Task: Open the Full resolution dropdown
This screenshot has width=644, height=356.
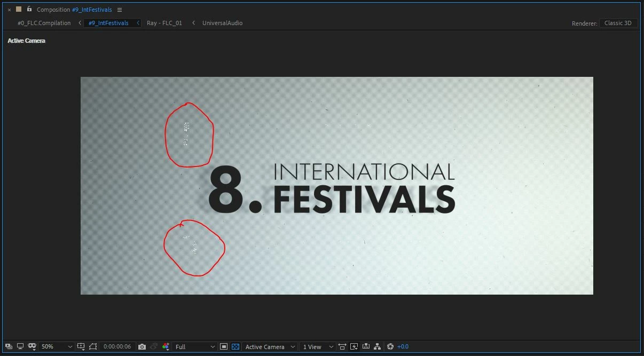Action: coord(194,346)
